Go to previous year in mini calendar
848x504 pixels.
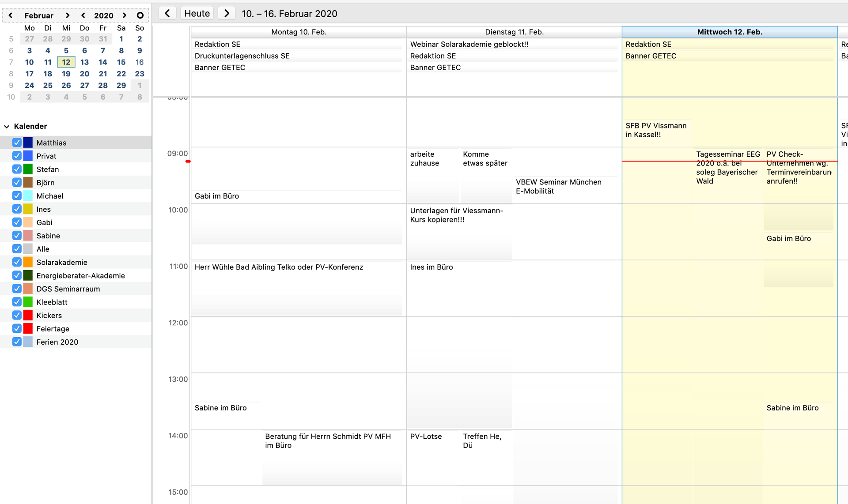[83, 15]
